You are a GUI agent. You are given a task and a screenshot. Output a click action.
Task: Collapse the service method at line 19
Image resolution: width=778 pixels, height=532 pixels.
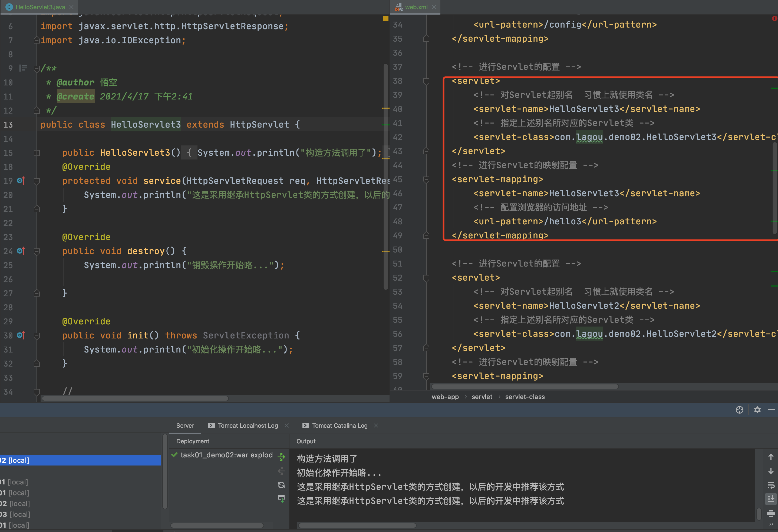[x=37, y=181]
